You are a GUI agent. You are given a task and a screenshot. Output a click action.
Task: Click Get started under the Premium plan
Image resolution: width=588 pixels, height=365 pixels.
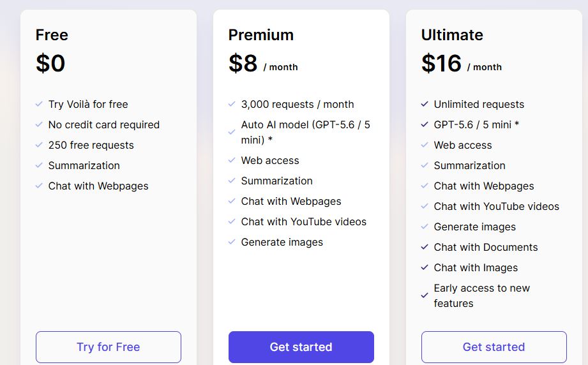tap(301, 346)
